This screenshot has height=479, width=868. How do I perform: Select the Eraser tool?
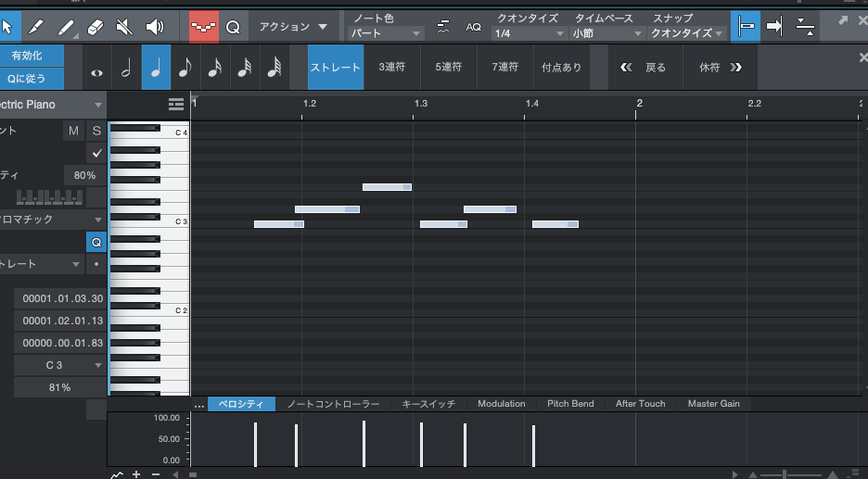(x=96, y=27)
